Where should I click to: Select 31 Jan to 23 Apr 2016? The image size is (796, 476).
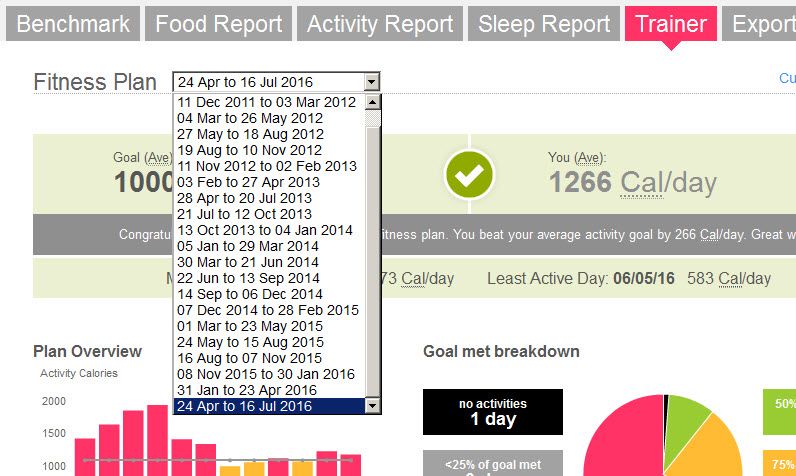(247, 390)
